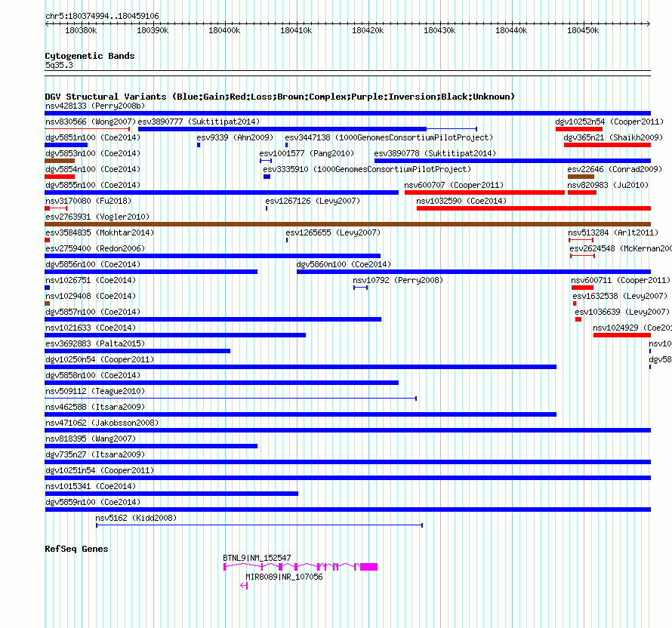Click esv3584835 (Mokhtar2014) label
672x628 pixels.
pyautogui.click(x=100, y=232)
